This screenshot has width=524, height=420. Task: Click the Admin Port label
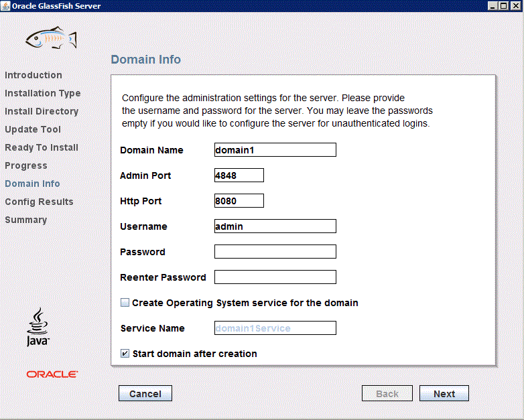(x=145, y=176)
